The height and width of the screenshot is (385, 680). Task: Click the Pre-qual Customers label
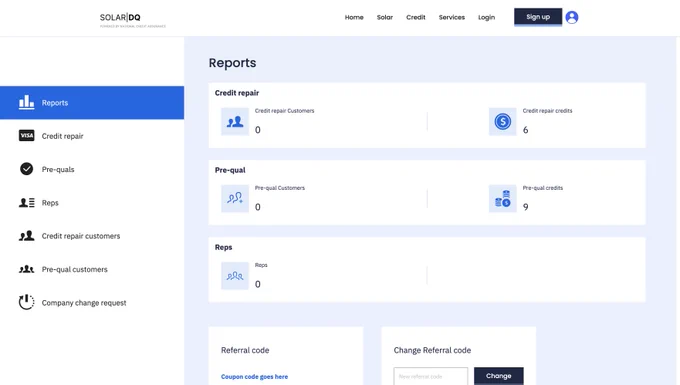[x=280, y=188]
